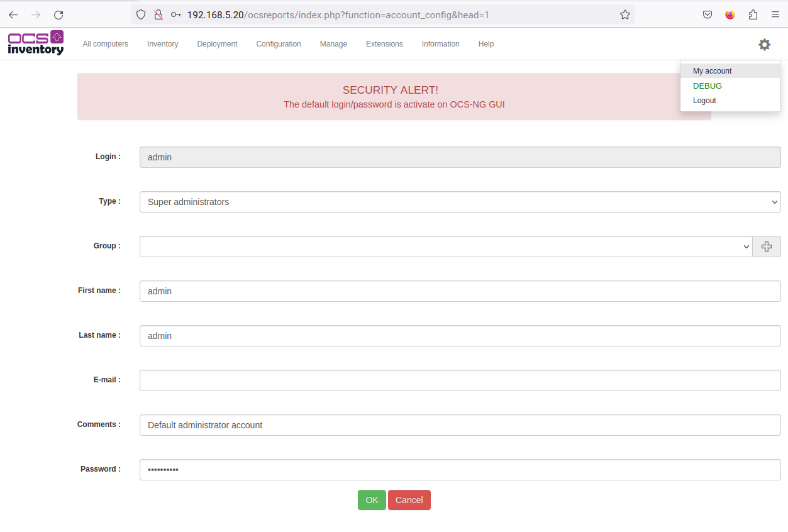This screenshot has height=532, width=788.
Task: Click the plus icon beside Group
Action: coord(767,247)
